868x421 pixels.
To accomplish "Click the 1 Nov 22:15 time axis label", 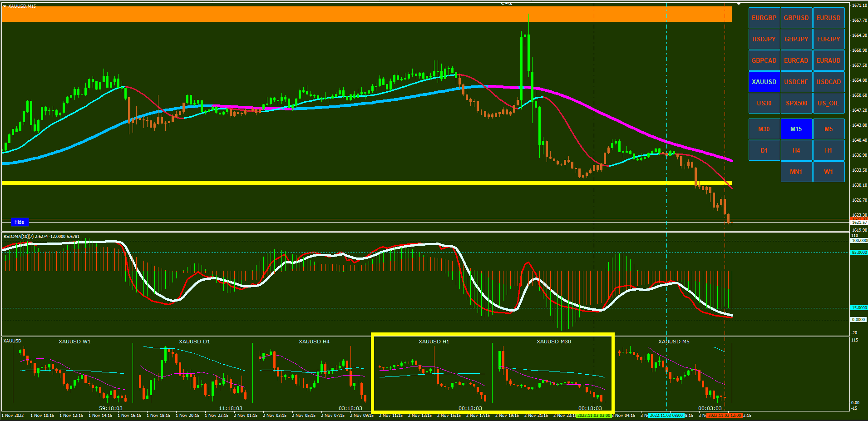I will 217,416.
